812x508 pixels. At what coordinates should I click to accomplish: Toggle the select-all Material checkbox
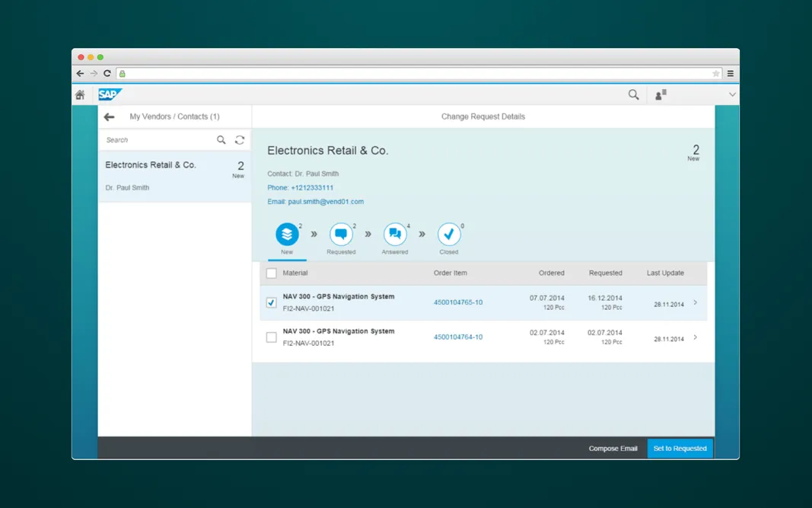(272, 273)
